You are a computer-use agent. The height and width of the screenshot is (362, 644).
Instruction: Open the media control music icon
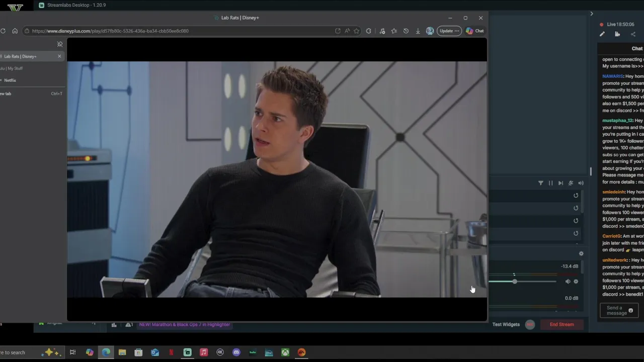pyautogui.click(x=382, y=31)
